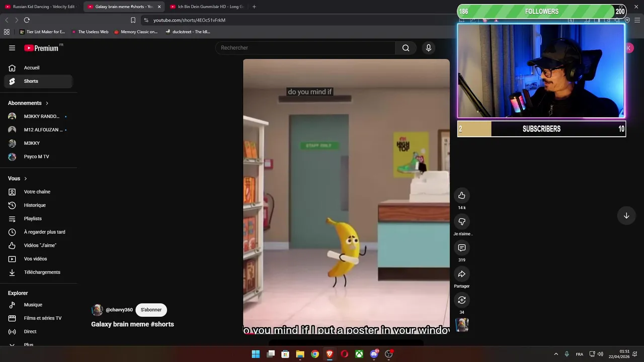
Task: Open @chavvy360 channel name
Action: [x=119, y=310]
